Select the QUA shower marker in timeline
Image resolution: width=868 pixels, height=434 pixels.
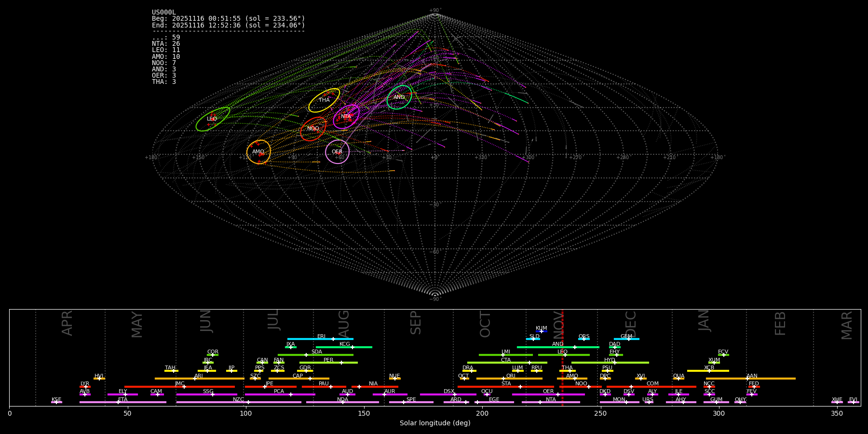pos(678,379)
